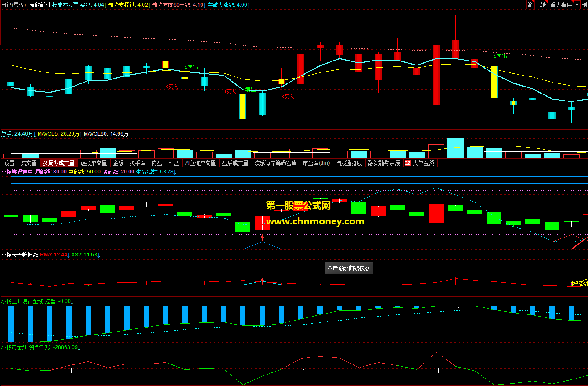Open the 设置 settings tab

9,163
